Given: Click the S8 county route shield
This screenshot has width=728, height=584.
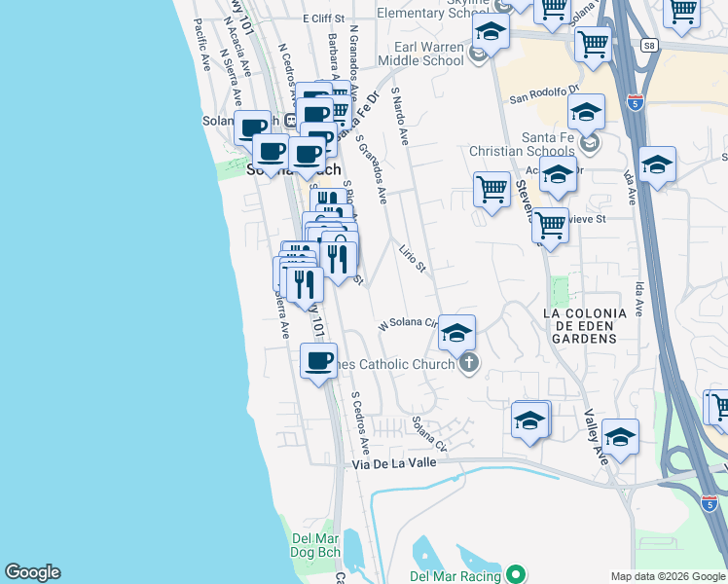Looking at the screenshot, I should (x=649, y=46).
